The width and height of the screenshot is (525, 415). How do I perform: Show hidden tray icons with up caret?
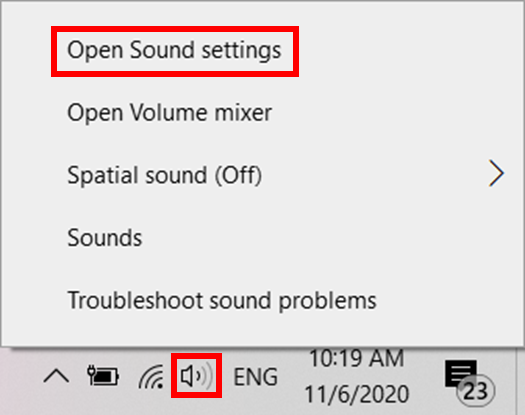[x=56, y=376]
